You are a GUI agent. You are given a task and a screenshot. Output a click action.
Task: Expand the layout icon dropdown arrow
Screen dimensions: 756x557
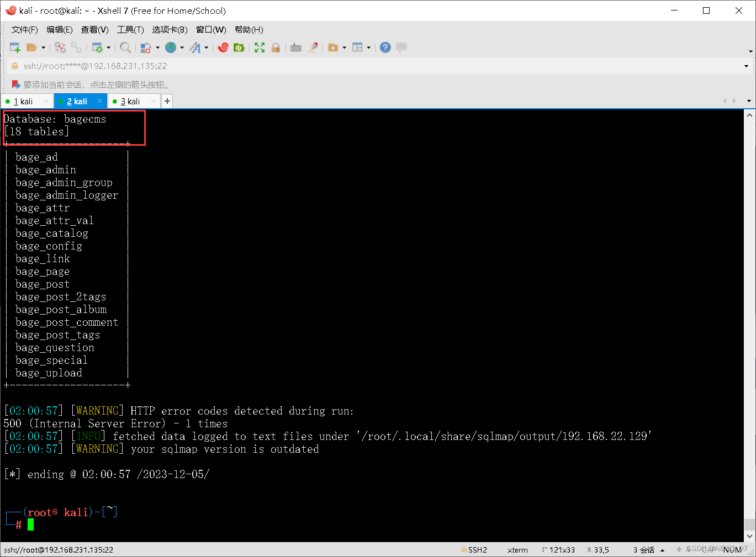click(368, 47)
